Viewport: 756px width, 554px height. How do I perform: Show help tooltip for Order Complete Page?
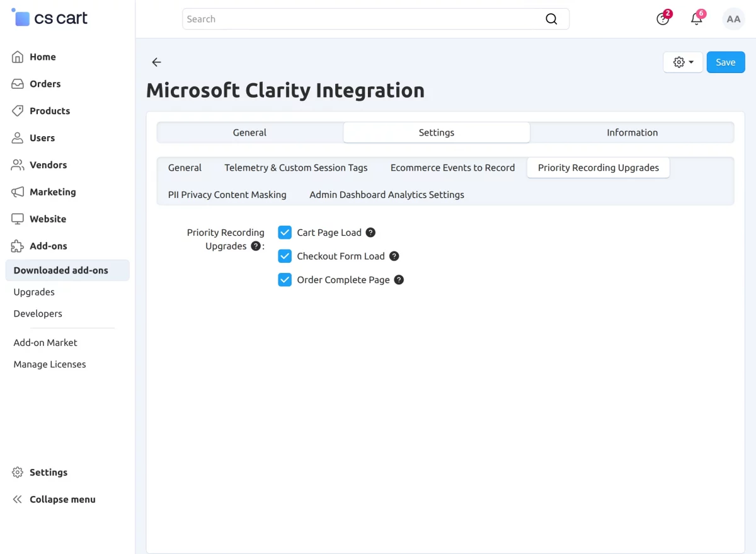(x=399, y=280)
